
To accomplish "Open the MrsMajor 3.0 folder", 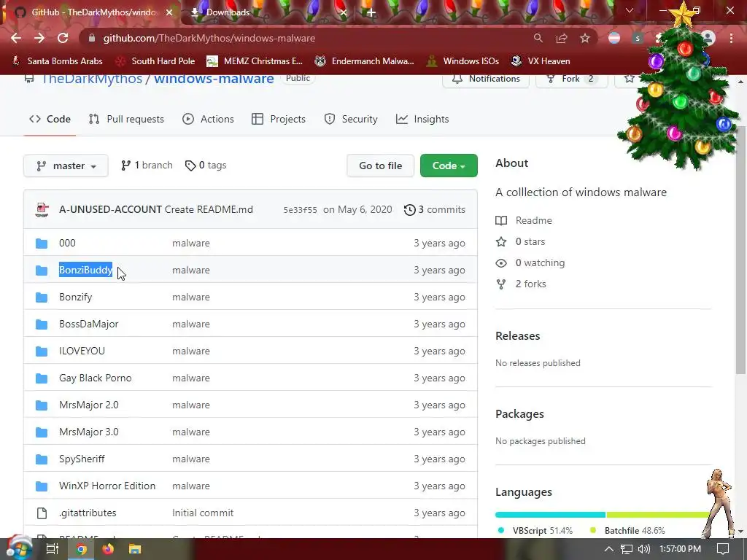I will 88,432.
